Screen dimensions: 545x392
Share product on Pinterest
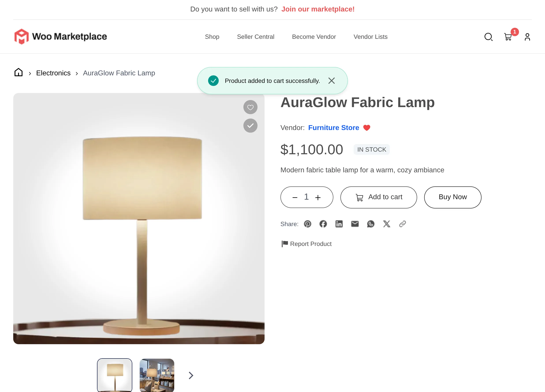(308, 224)
